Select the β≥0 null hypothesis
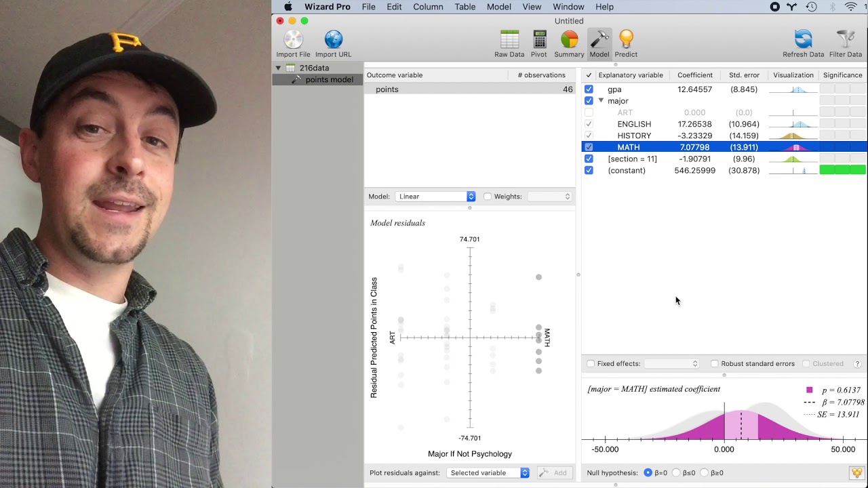This screenshot has height=488, width=868. click(704, 473)
